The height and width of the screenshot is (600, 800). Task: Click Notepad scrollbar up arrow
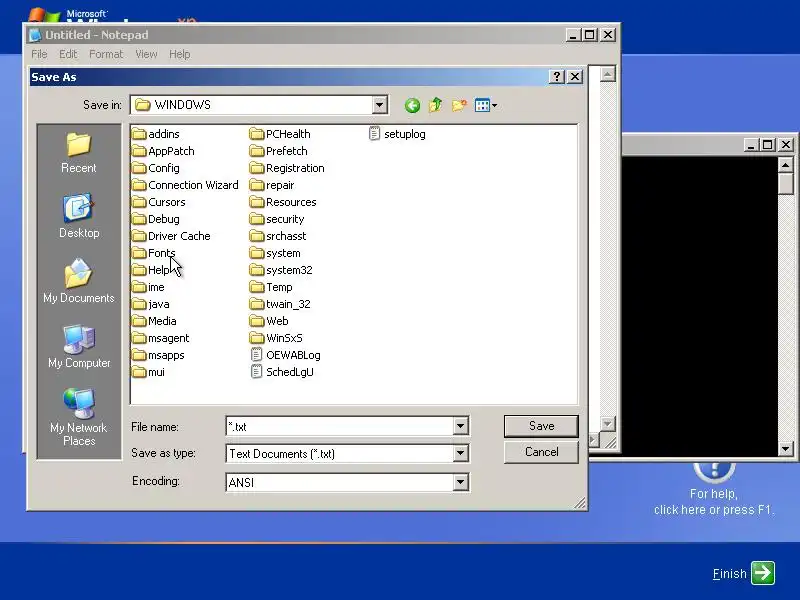point(607,74)
